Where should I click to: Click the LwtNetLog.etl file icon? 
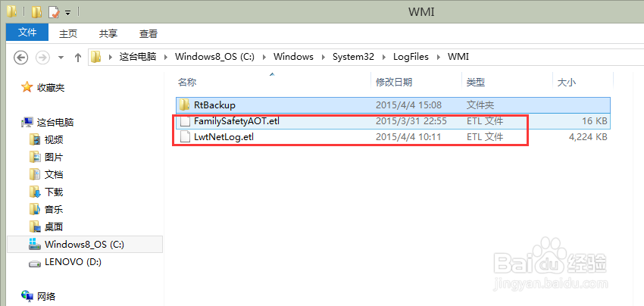[184, 137]
